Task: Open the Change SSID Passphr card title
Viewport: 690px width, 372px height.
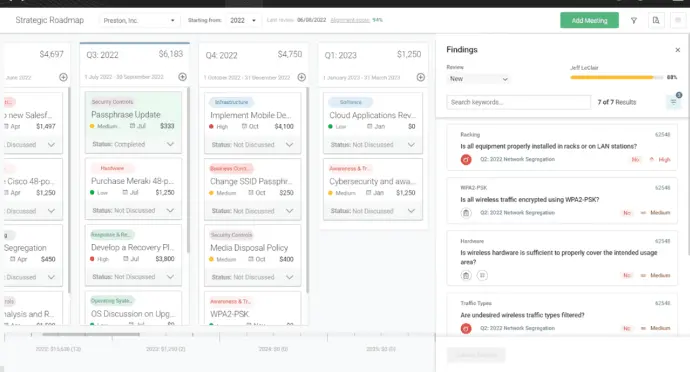Action: pyautogui.click(x=251, y=181)
